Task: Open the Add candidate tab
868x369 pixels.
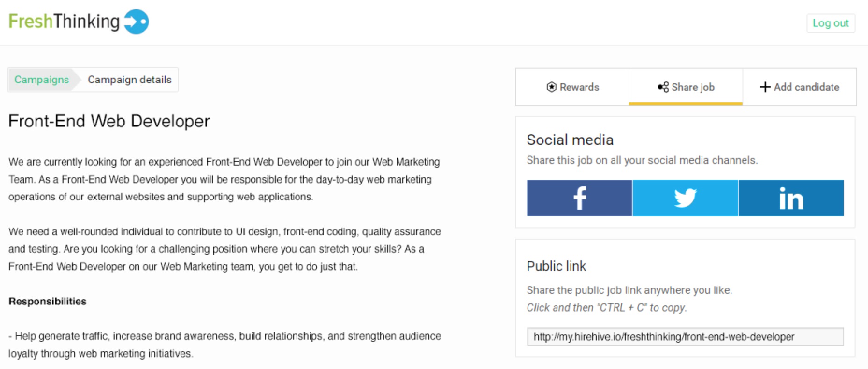Action: (x=800, y=87)
